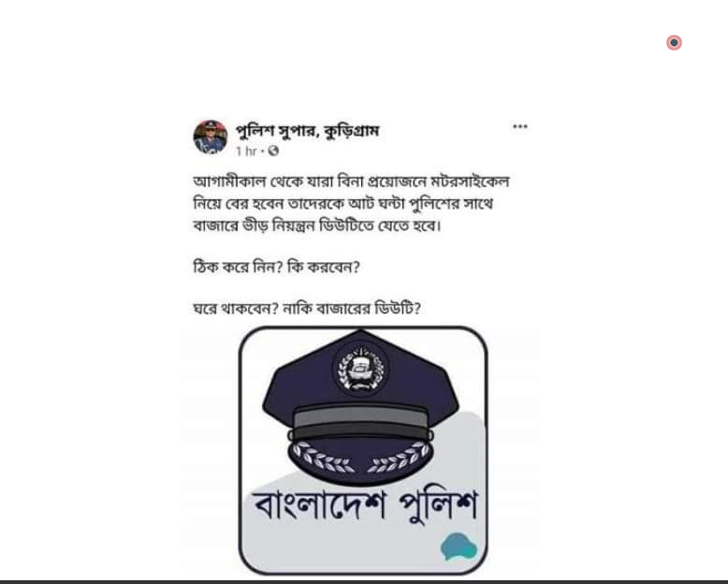728x584 pixels.
Task: Open the পুলিশ সুপার, কুড়িগ্রাম page name
Action: (307, 131)
